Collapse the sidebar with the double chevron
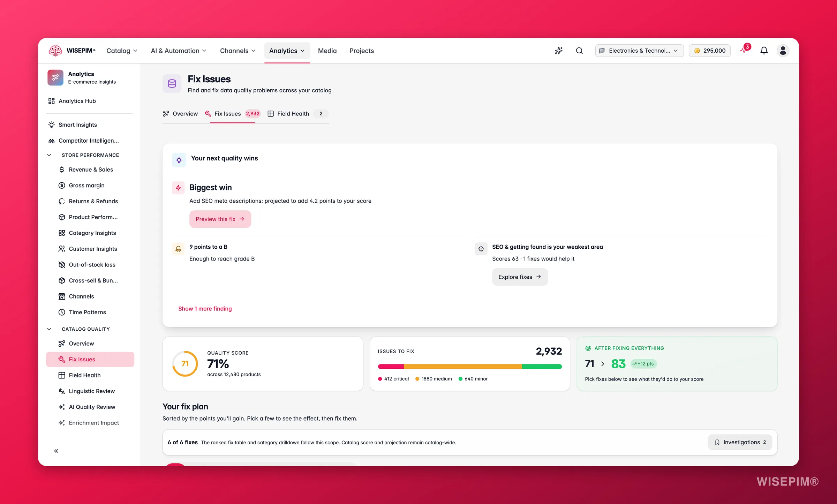Viewport: 837px width, 504px height. pos(56,451)
